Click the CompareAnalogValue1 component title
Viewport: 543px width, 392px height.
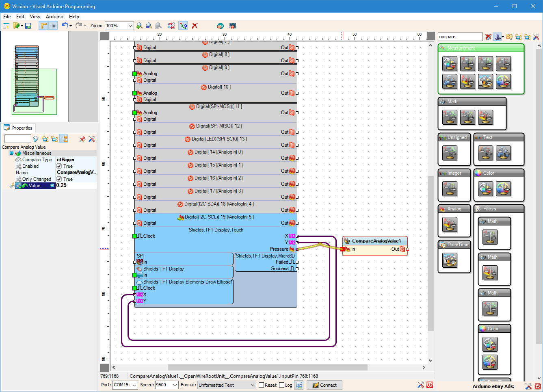tap(376, 241)
